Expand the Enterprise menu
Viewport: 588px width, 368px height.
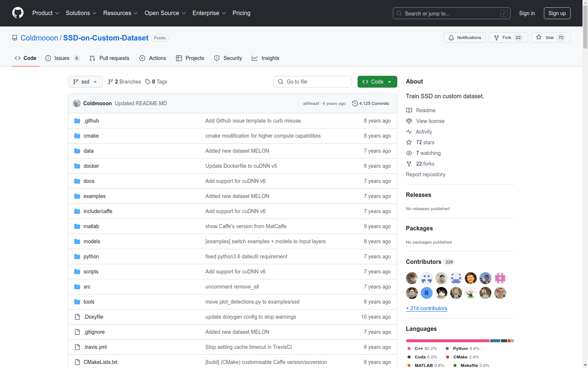point(209,13)
